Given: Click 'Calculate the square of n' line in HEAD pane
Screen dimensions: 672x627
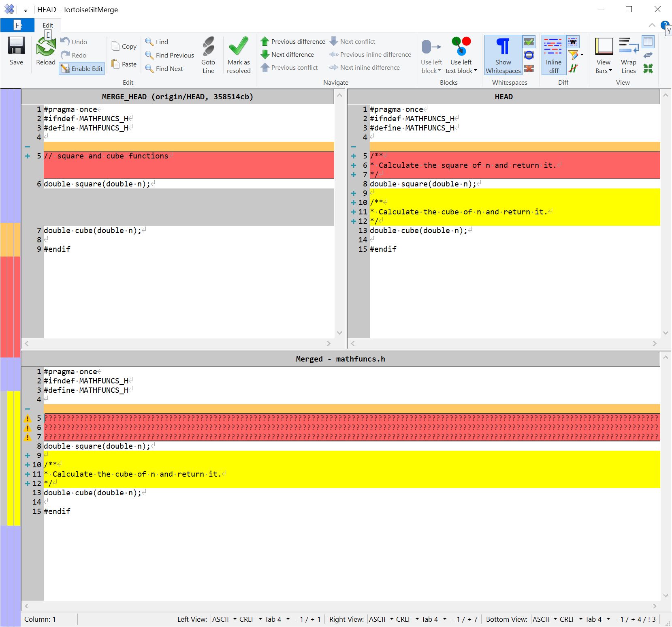Looking at the screenshot, I should coord(515,165).
